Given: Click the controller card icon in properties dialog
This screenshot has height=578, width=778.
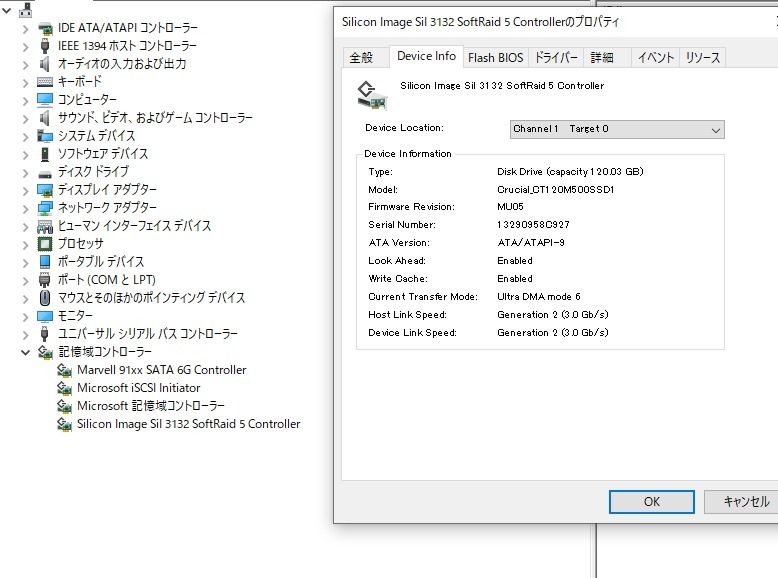Looking at the screenshot, I should (x=372, y=95).
